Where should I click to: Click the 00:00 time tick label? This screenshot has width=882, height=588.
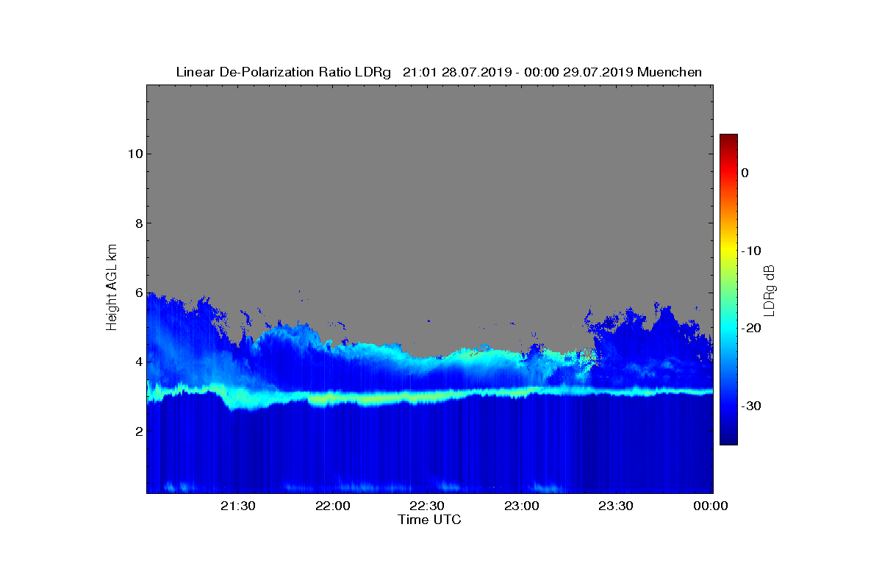pos(711,506)
